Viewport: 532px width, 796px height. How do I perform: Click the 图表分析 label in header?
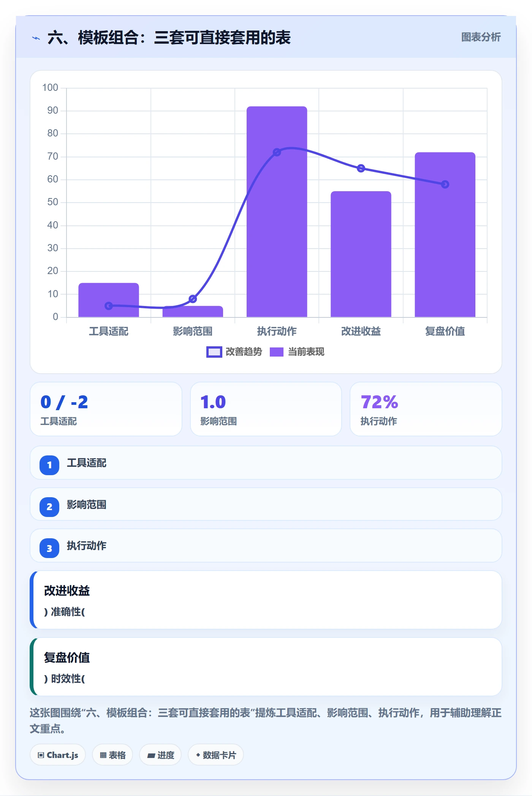(481, 37)
